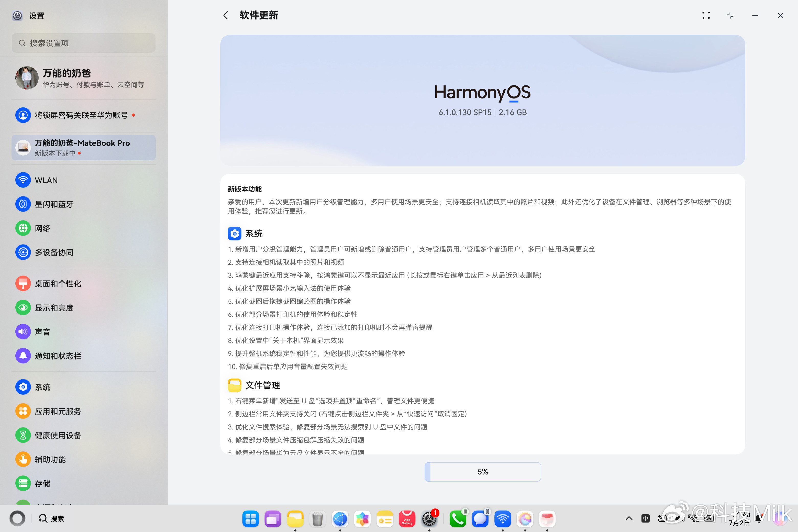Image resolution: width=798 pixels, height=532 pixels.
Task: Switch input method via 中 indicator
Action: [645, 518]
